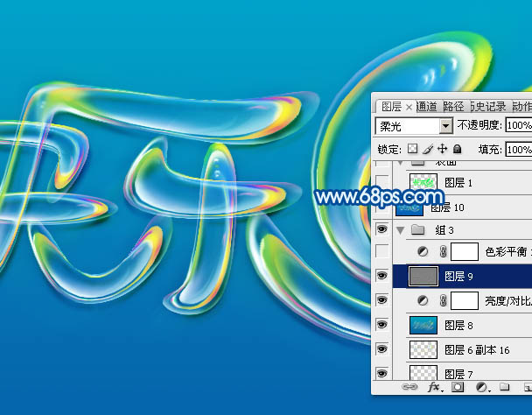
Task: Click the 图层 9 gray thumbnail
Action: [423, 276]
